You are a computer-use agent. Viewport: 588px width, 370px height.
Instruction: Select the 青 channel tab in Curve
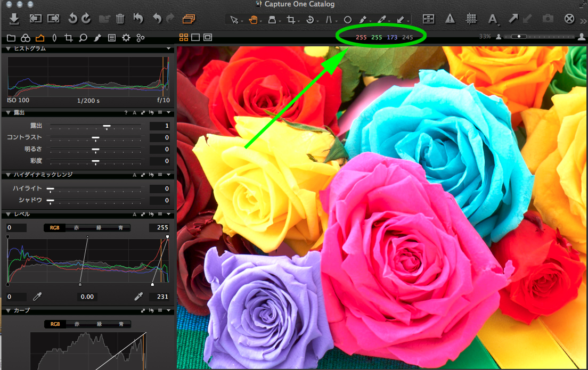(121, 324)
